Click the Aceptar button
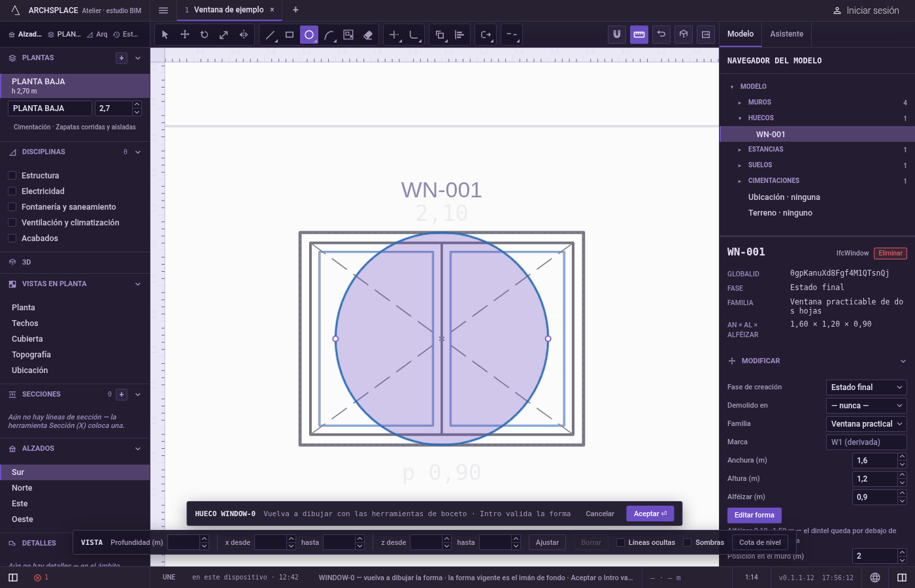Screen dimensions: 915x588 (x=650, y=514)
